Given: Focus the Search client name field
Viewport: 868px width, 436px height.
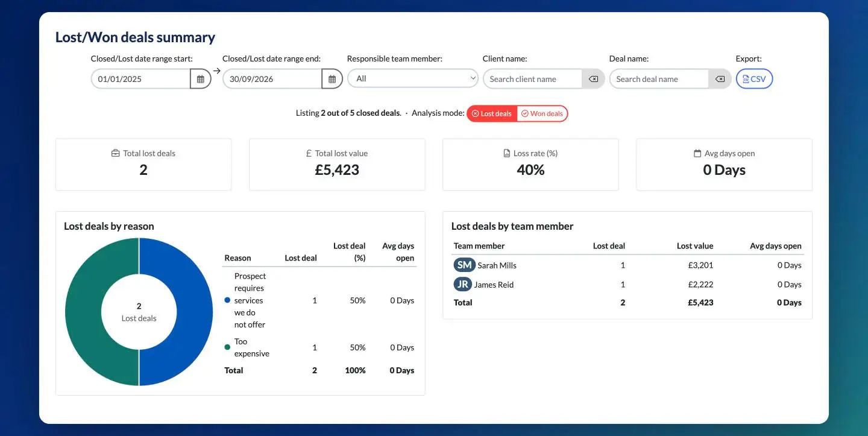Looking at the screenshot, I should (x=533, y=79).
